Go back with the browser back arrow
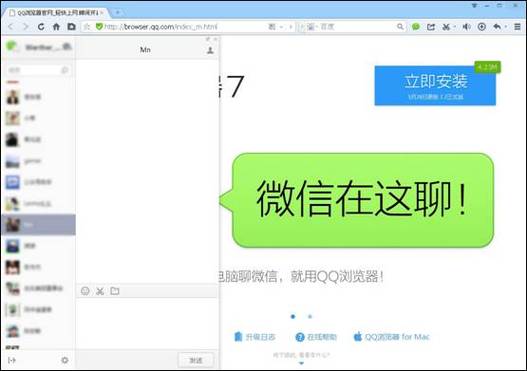 (11, 27)
